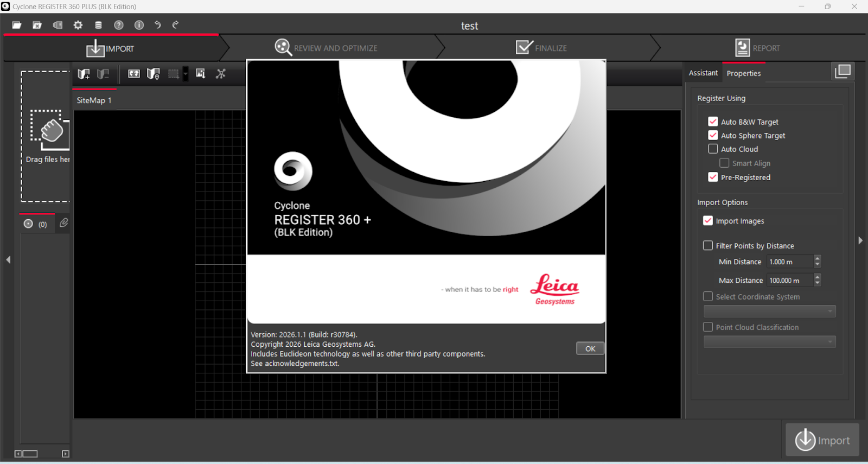Decrease Min Distance with down stepper

click(x=818, y=265)
